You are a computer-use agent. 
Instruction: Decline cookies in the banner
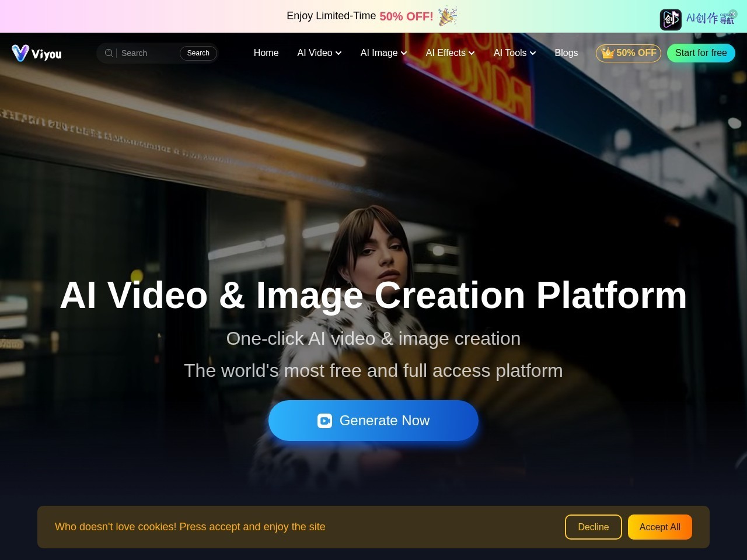(x=594, y=527)
